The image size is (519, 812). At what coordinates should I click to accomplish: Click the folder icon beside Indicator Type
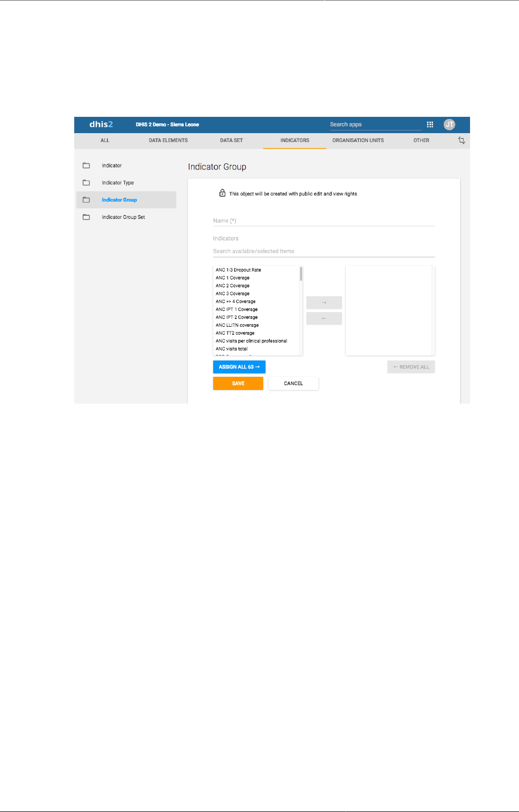pos(86,183)
